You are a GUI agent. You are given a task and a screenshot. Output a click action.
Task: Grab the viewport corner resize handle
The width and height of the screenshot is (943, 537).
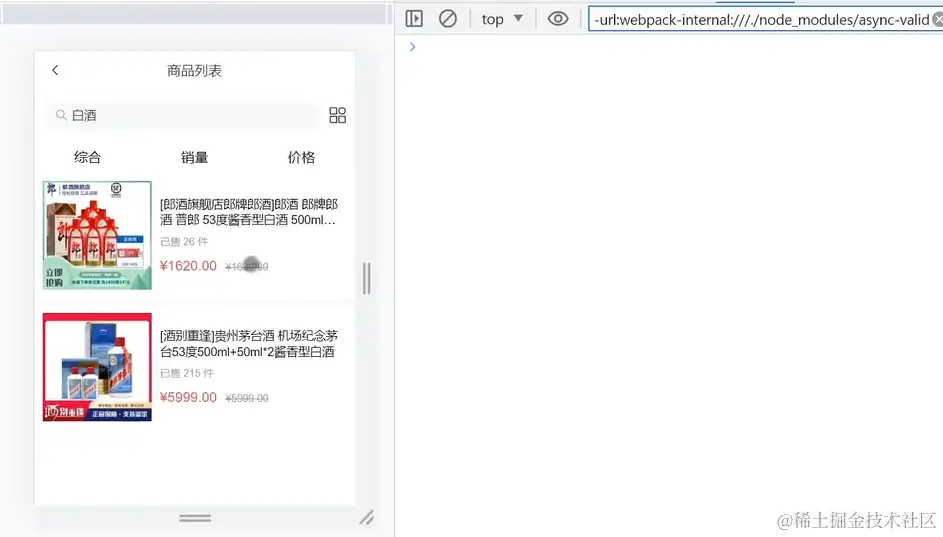[x=367, y=518]
